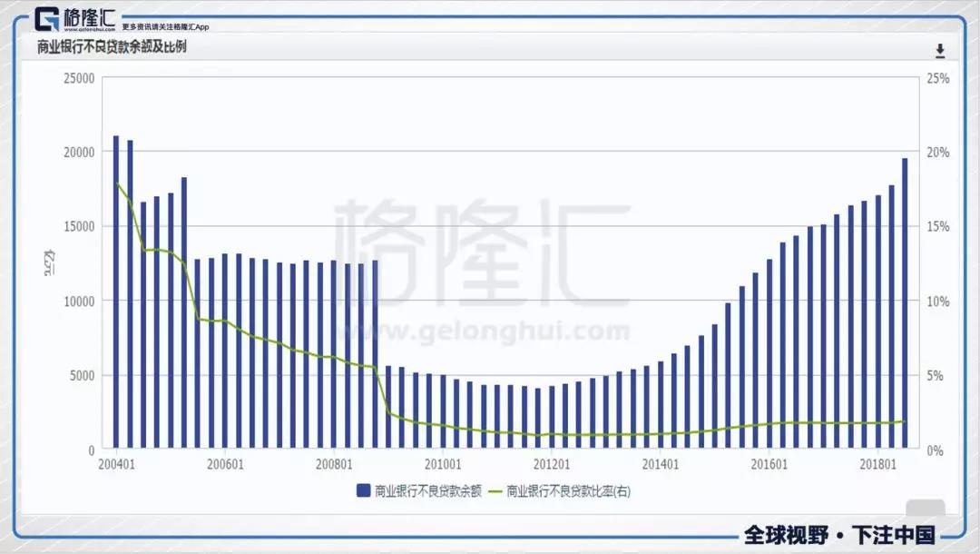
Task: Toggle the 商业银行不良贷款余额 legend series
Action: point(426,491)
